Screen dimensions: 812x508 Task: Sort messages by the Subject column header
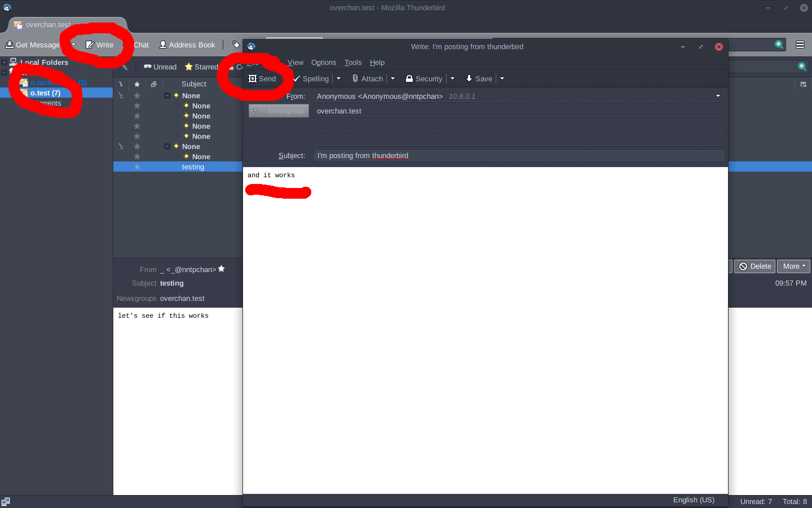[x=194, y=84]
